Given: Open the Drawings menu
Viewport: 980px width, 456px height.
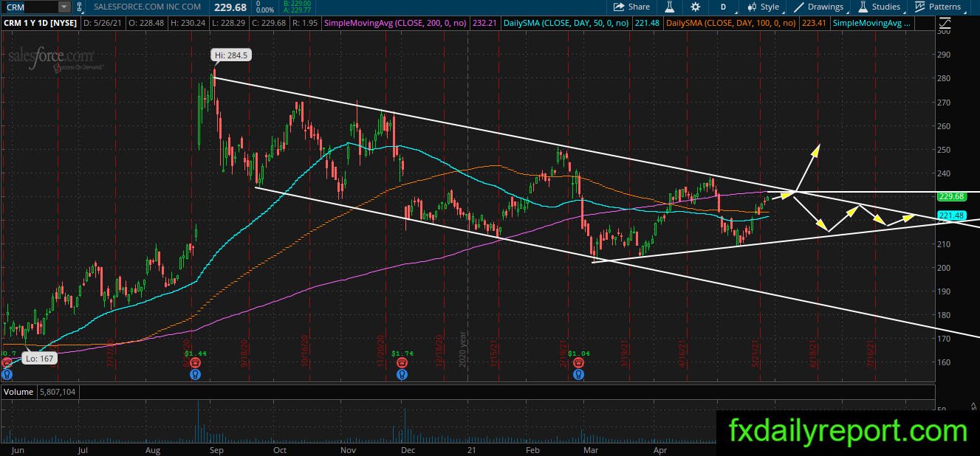Looking at the screenshot, I should 819,7.
